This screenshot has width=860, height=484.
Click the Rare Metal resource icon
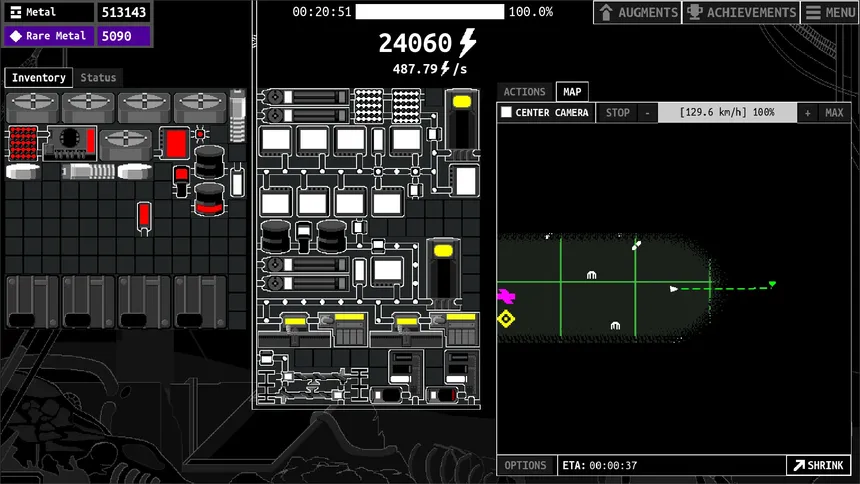pos(15,36)
